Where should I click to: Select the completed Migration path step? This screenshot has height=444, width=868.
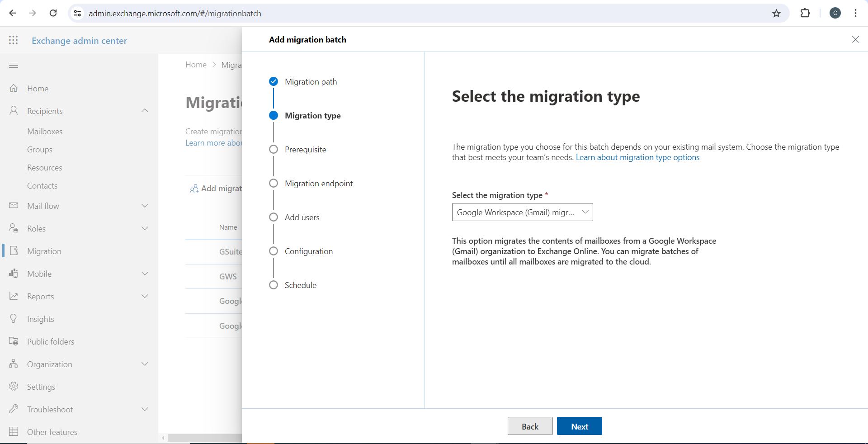coord(274,82)
